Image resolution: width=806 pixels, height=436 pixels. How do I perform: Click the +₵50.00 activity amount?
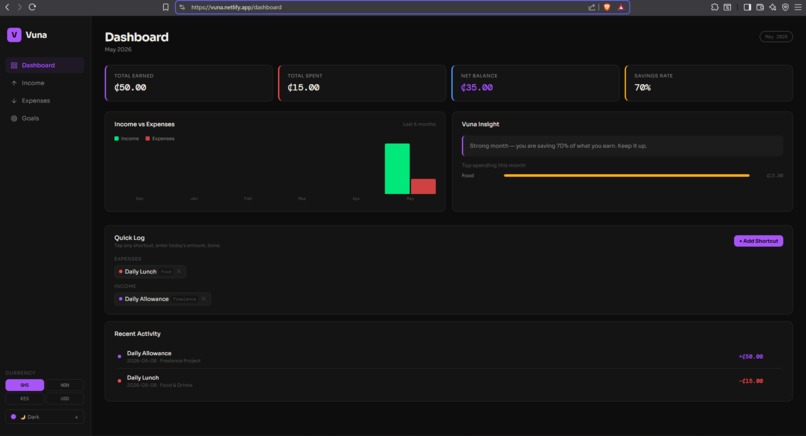pos(750,356)
